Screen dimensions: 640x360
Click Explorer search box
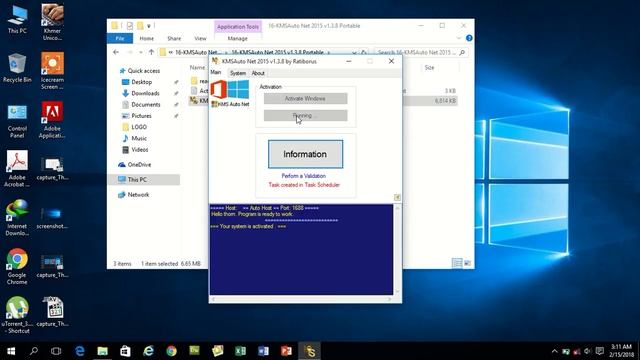tap(421, 52)
